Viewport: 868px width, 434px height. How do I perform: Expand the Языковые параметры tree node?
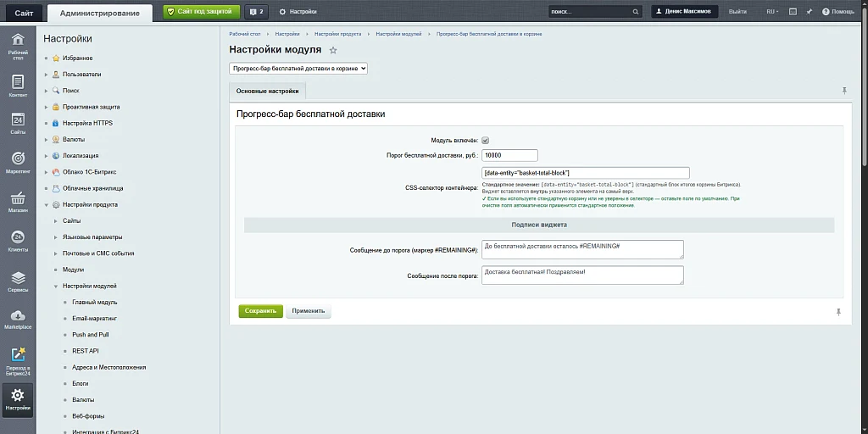(x=56, y=237)
